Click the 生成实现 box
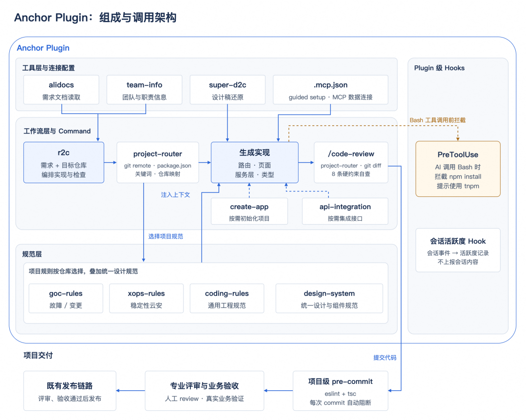526x420 pixels. pos(255,162)
